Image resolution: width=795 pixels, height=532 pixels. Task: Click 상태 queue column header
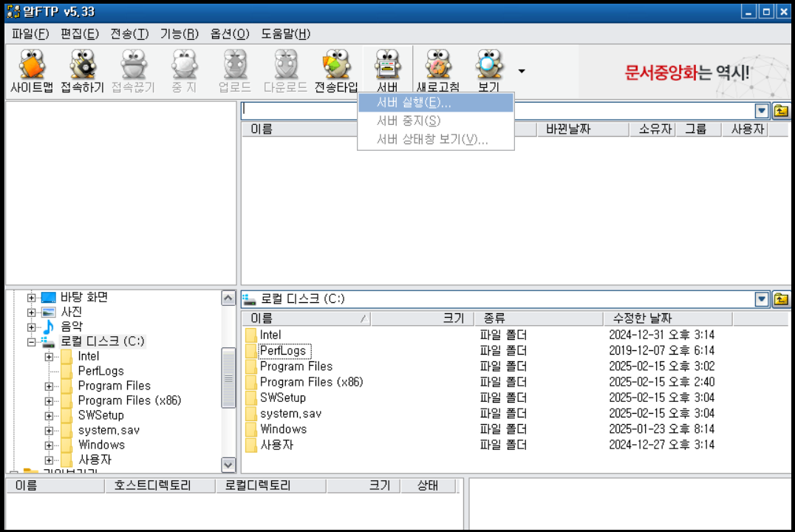tap(429, 486)
